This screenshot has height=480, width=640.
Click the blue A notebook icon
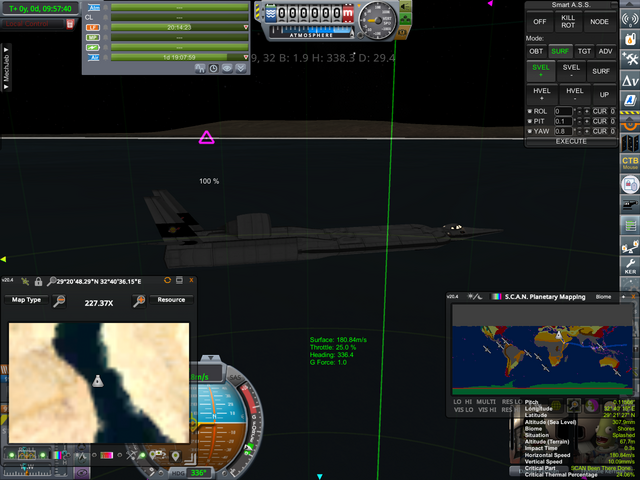tap(630, 100)
